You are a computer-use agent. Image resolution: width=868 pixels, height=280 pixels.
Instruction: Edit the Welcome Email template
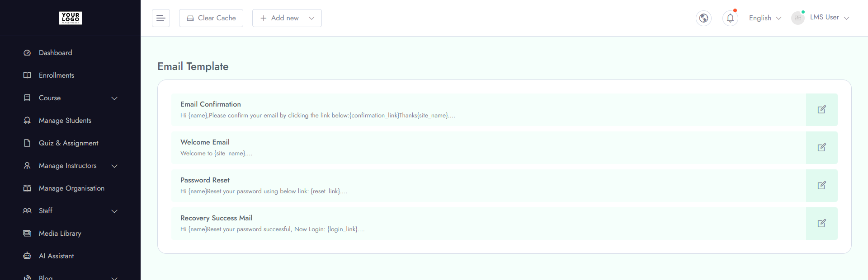(822, 148)
